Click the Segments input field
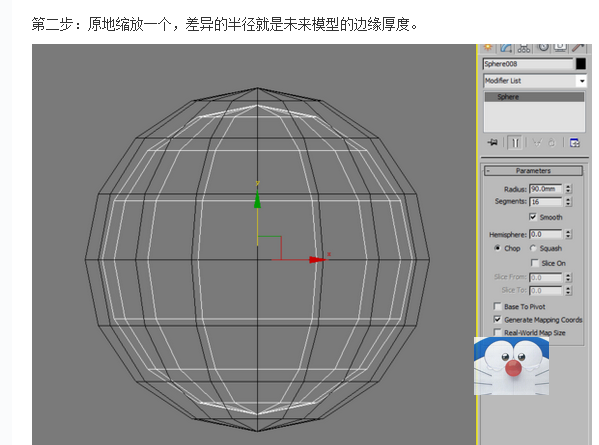 546,202
